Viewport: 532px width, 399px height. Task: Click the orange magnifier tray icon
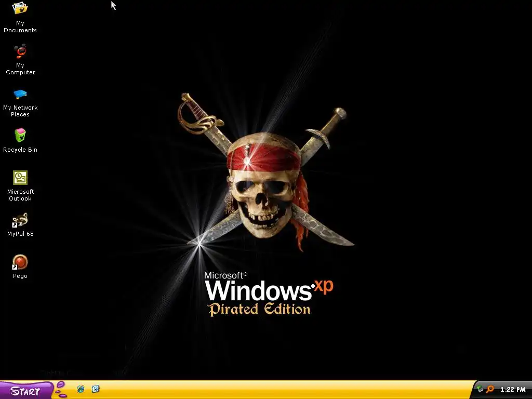pyautogui.click(x=490, y=389)
